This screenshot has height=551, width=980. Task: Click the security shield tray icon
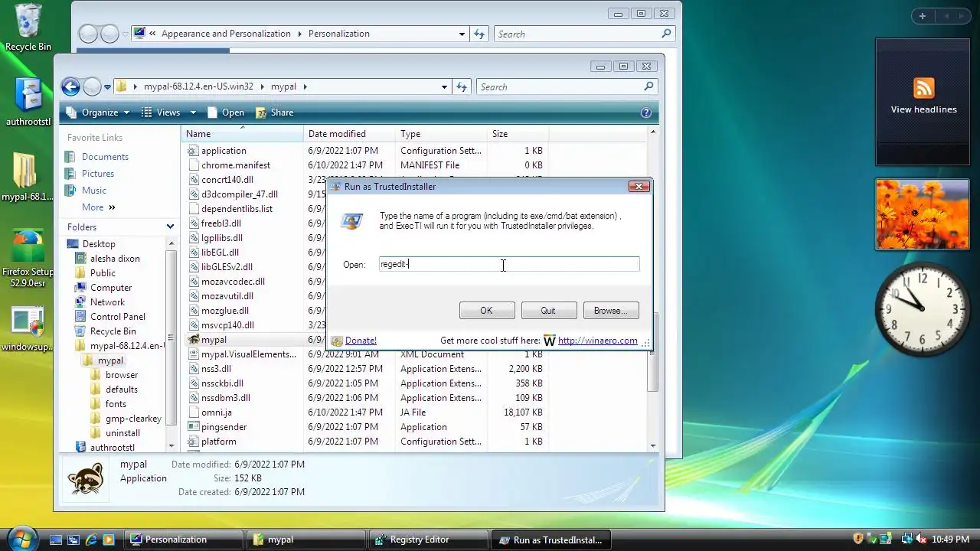point(858,540)
